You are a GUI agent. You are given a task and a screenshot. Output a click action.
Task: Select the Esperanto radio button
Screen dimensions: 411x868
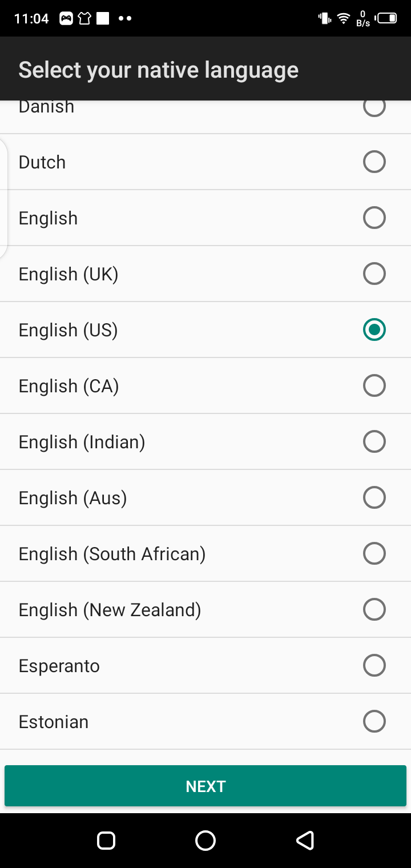point(374,665)
